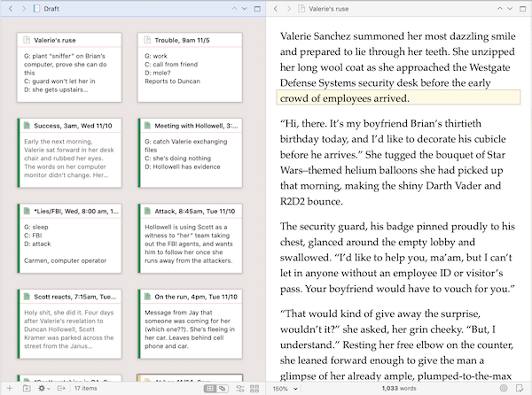Image resolution: width=532 pixels, height=395 pixels.
Task: Click green document icon on *Lies/FBI card
Action: click(x=27, y=211)
